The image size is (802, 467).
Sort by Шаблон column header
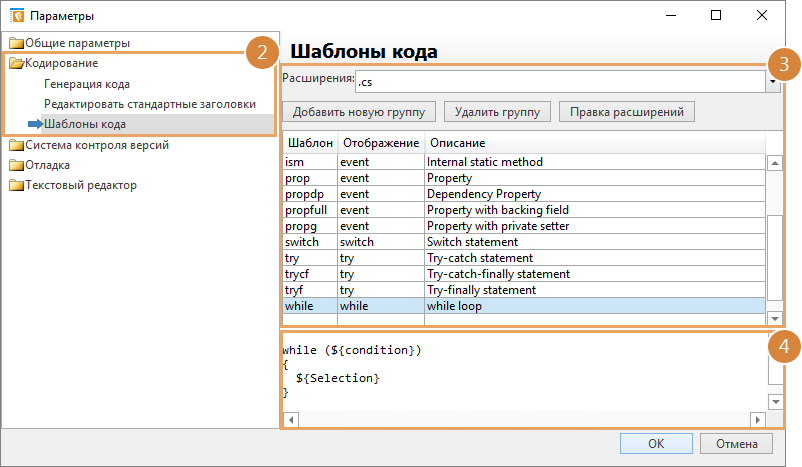(309, 144)
